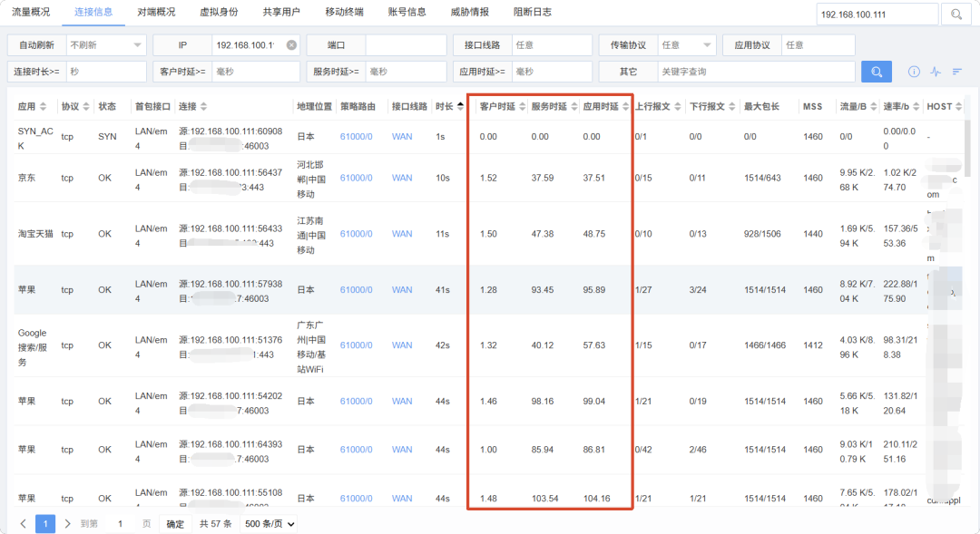
Task: Click the pulse waveform icon
Action: [x=935, y=72]
